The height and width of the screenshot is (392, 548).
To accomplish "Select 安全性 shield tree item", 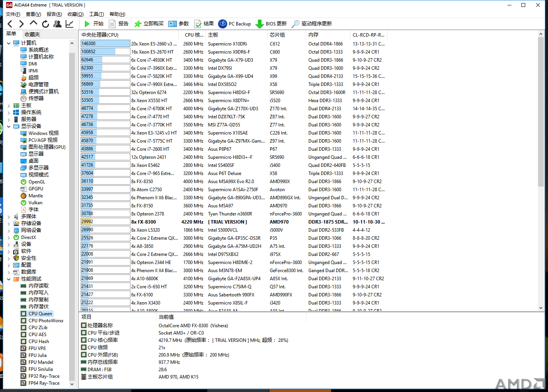I will click(25, 258).
